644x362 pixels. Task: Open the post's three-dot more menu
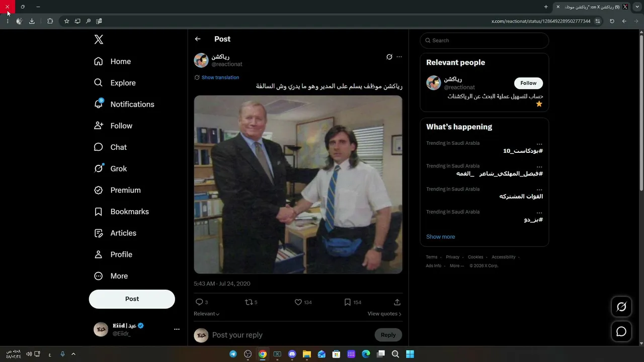tap(399, 57)
